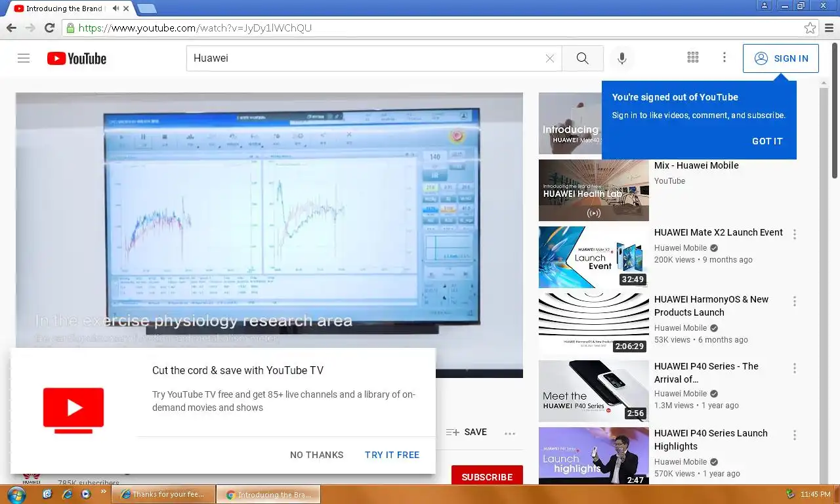The height and width of the screenshot is (504, 840).
Task: Click '1.3M views • 1 year ago' text
Action: [696, 406]
